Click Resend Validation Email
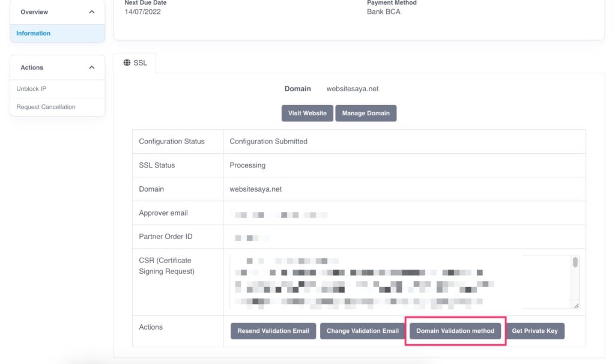 (x=273, y=330)
